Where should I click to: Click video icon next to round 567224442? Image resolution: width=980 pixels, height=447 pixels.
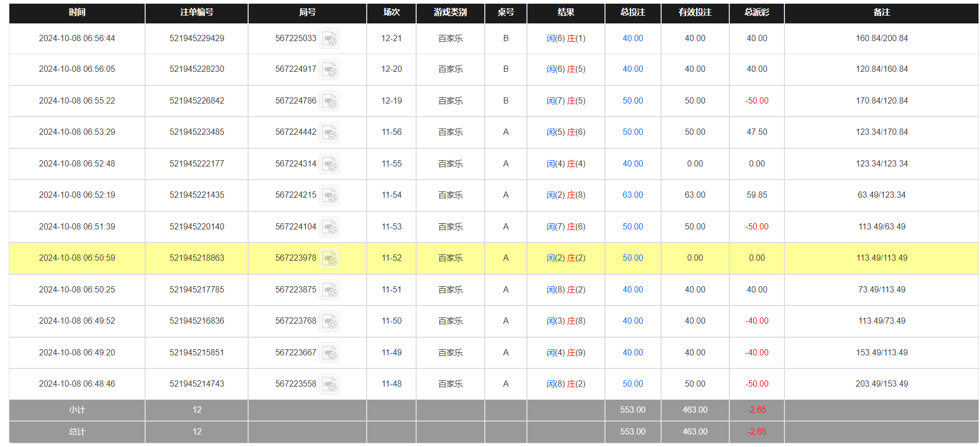click(x=329, y=133)
